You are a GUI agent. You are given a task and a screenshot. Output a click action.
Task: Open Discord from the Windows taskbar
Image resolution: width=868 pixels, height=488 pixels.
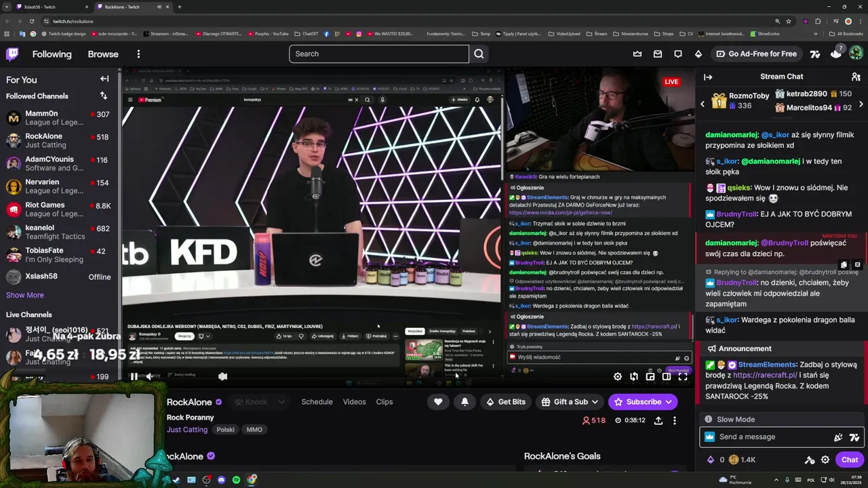pos(221,480)
